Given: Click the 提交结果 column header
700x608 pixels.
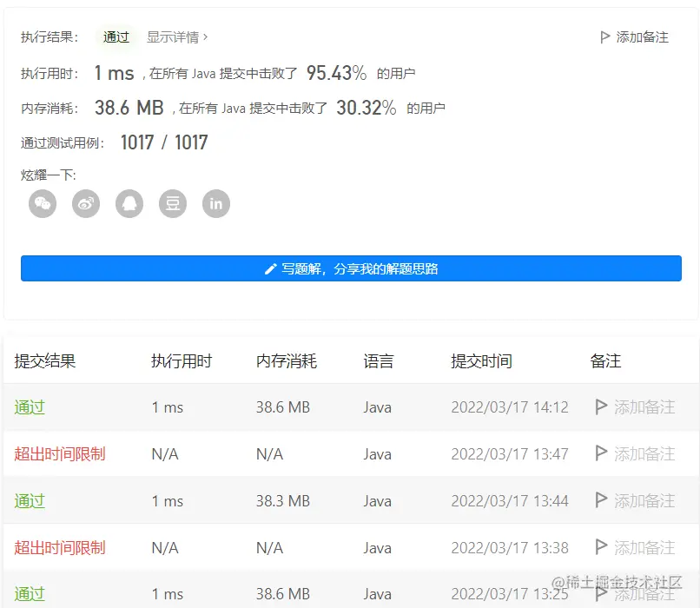Looking at the screenshot, I should tap(44, 361).
